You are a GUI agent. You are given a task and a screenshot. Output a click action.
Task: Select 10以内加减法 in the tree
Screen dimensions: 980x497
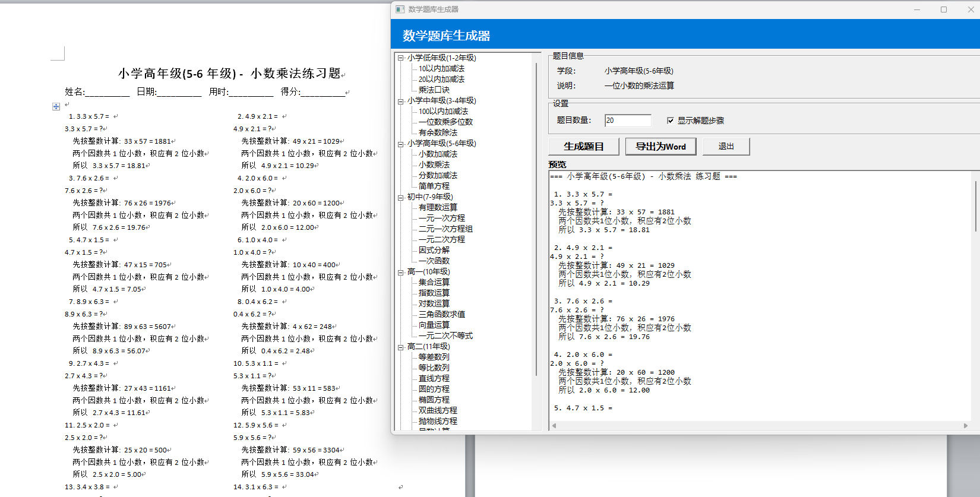441,69
